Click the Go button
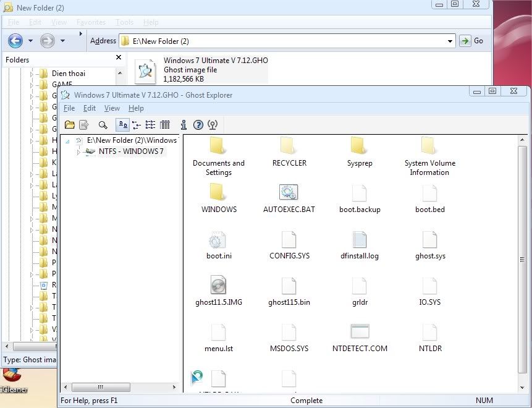The image size is (532, 408). (x=471, y=41)
